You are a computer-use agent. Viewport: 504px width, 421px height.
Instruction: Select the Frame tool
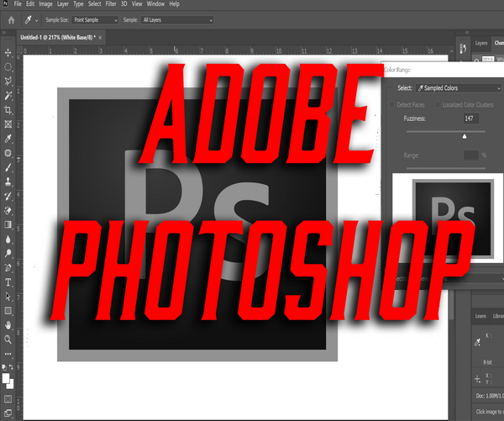tap(8, 124)
